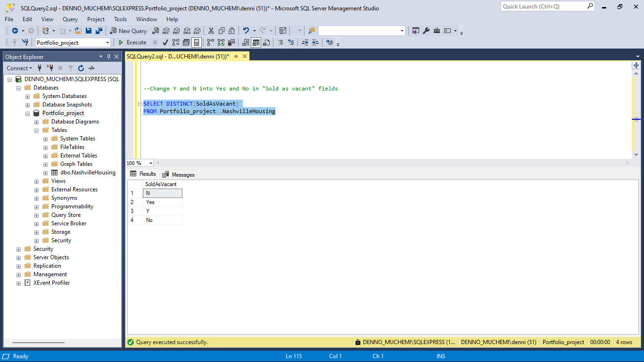
Task: Click the Change Connection icon
Action: (25, 42)
